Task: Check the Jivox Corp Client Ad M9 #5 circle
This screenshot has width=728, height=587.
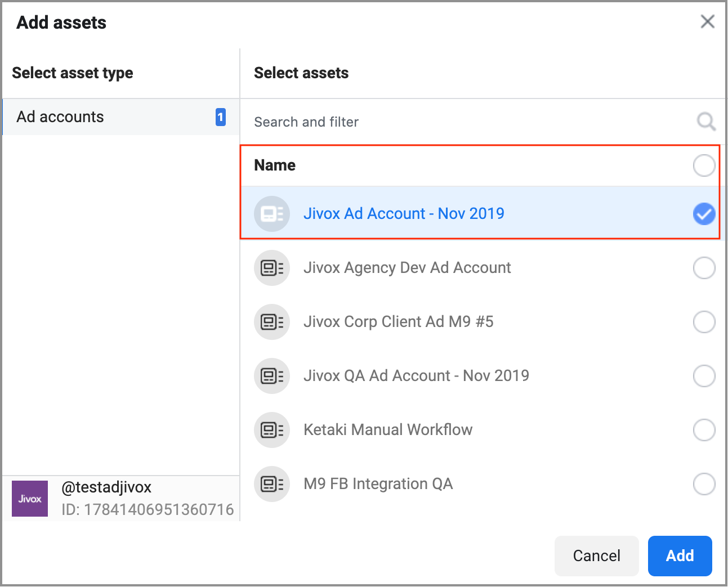Action: (704, 322)
